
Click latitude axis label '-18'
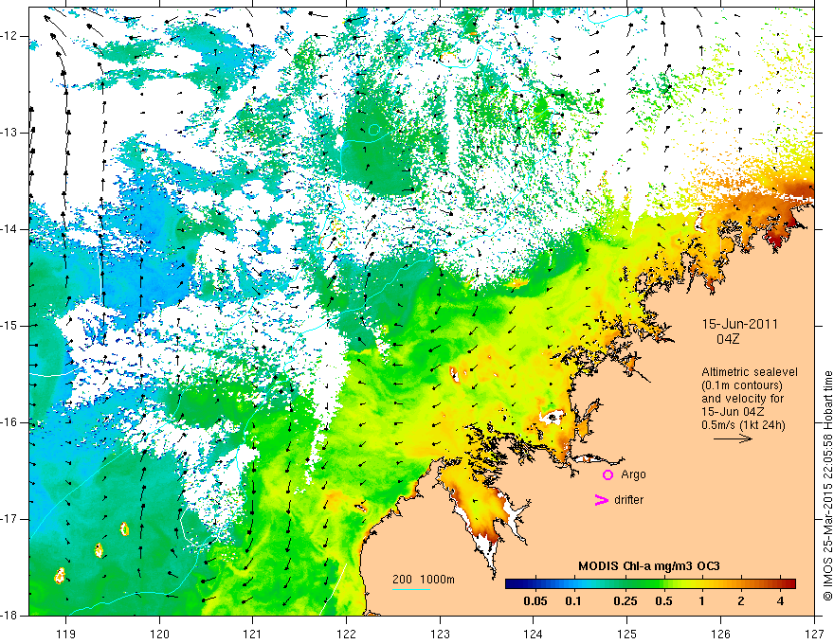click(x=9, y=616)
